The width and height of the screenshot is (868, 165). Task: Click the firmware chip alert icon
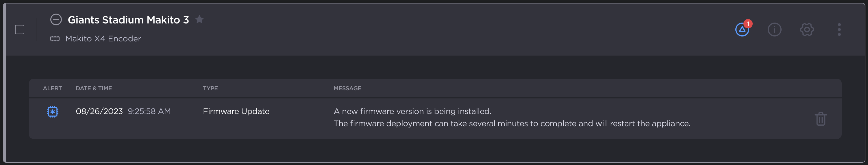(53, 112)
